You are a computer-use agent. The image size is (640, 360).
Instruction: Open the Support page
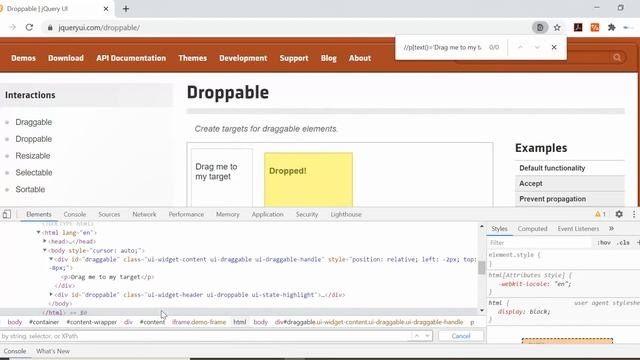tap(294, 58)
